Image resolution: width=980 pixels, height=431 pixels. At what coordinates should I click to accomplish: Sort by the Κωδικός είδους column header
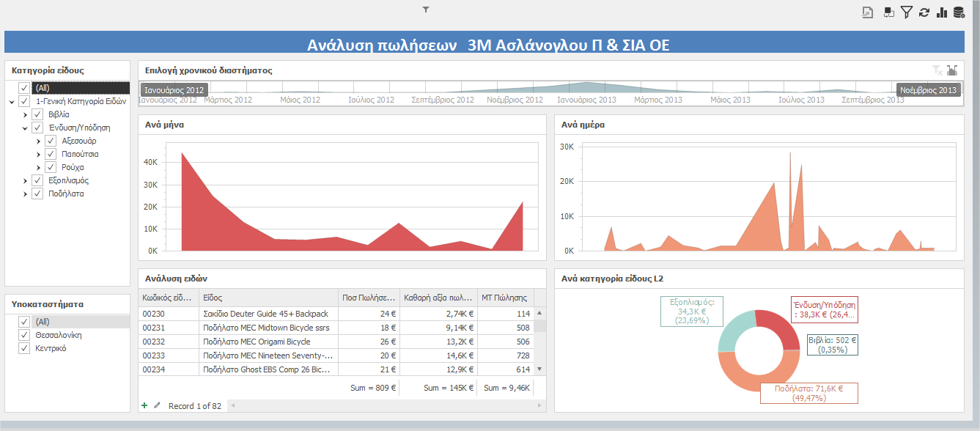(x=169, y=298)
